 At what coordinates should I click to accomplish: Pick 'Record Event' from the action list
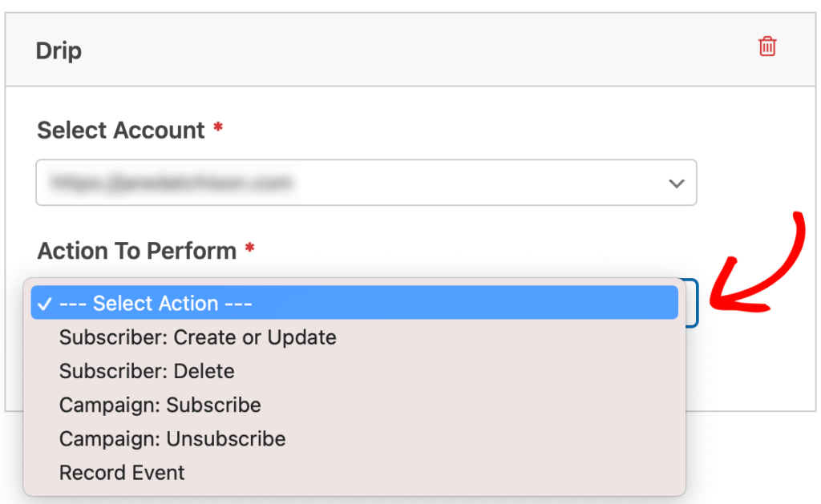(122, 473)
